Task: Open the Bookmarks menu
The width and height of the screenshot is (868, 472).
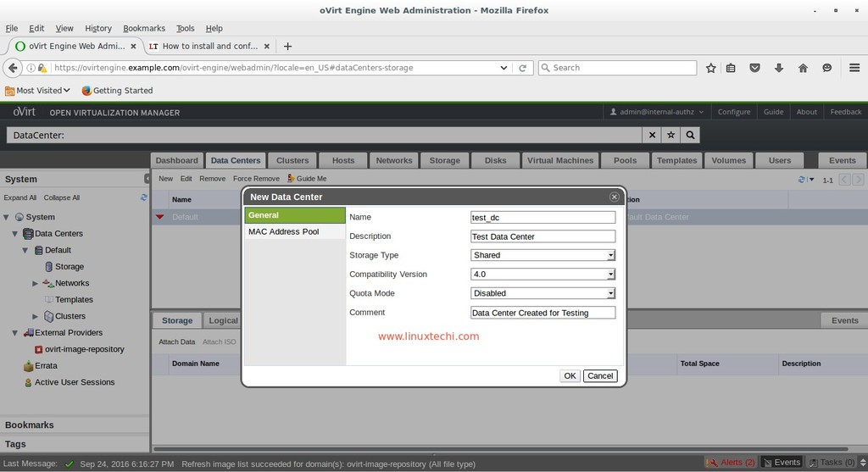Action: (144, 28)
